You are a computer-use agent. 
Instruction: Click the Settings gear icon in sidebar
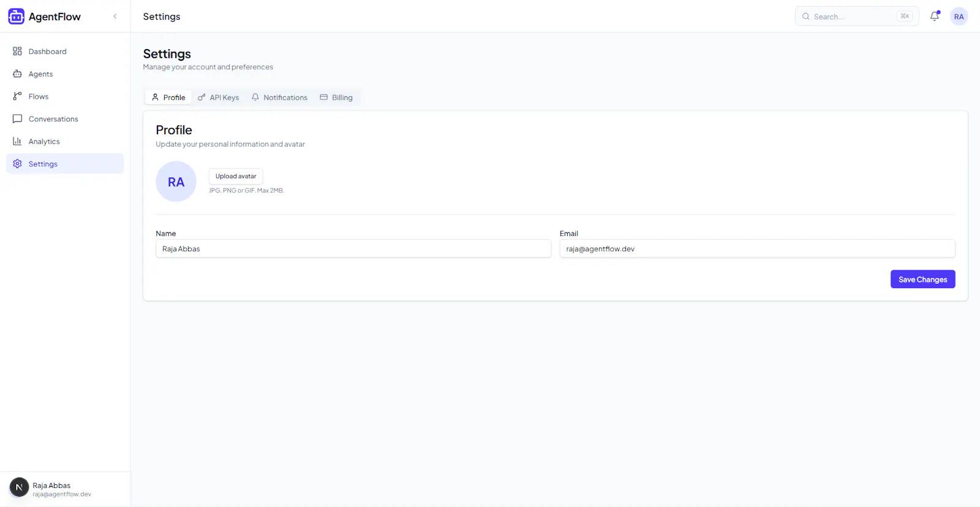(x=17, y=164)
